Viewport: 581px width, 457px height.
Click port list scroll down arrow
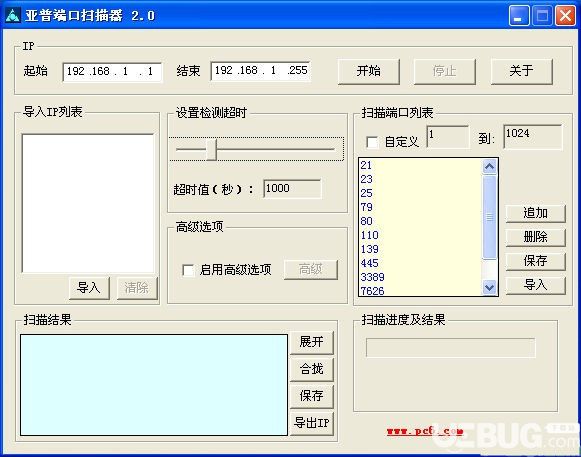click(489, 287)
